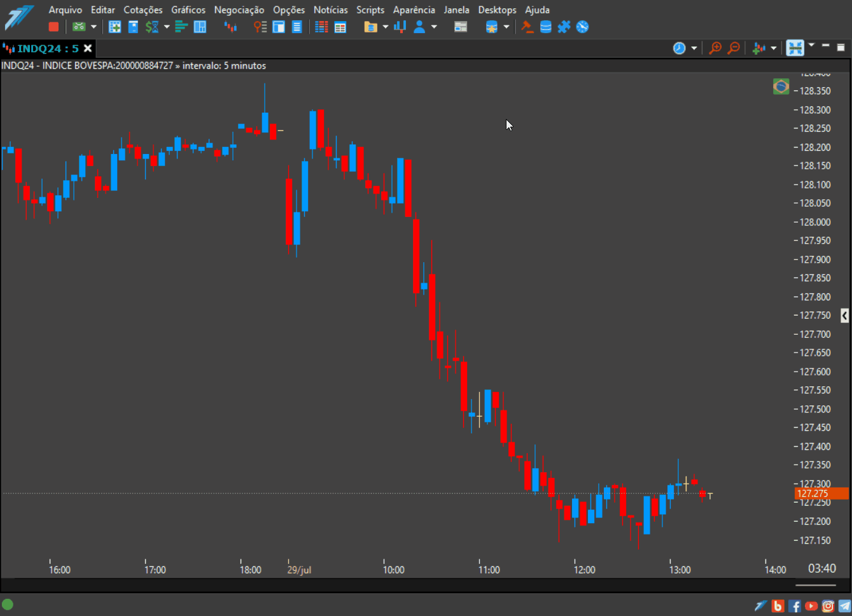The width and height of the screenshot is (852, 616).
Task: Open the Notícias menu
Action: pyautogui.click(x=331, y=10)
